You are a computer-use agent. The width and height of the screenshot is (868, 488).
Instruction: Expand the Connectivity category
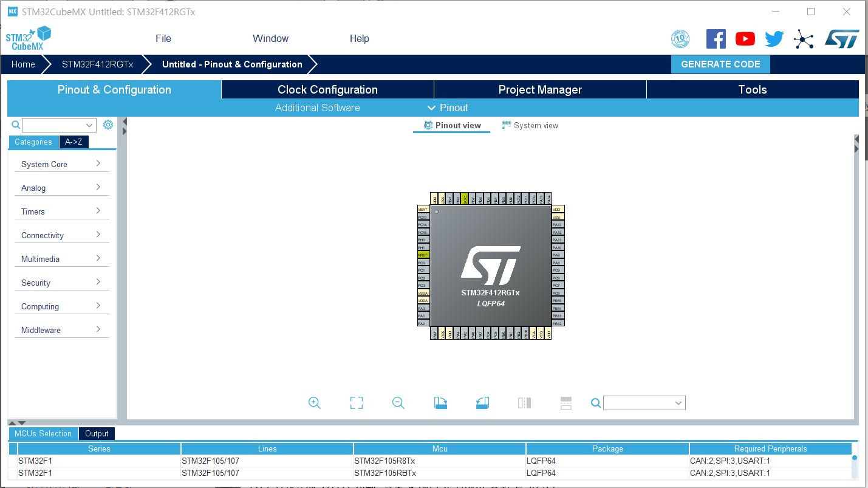[61, 235]
